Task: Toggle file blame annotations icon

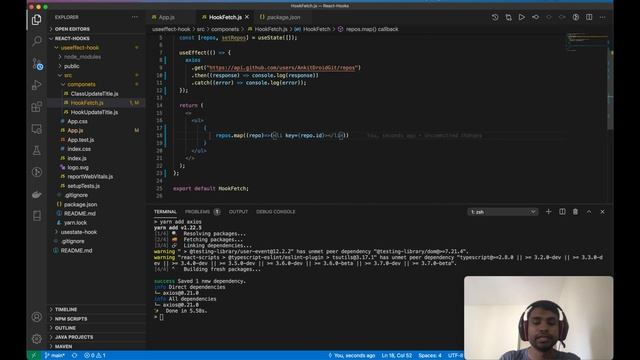Action: coord(535,17)
